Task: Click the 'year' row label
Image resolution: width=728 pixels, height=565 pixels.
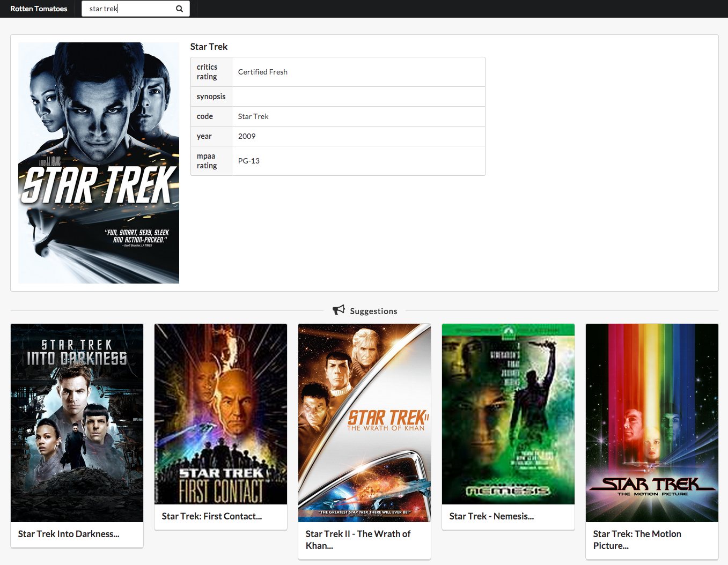Action: point(204,136)
